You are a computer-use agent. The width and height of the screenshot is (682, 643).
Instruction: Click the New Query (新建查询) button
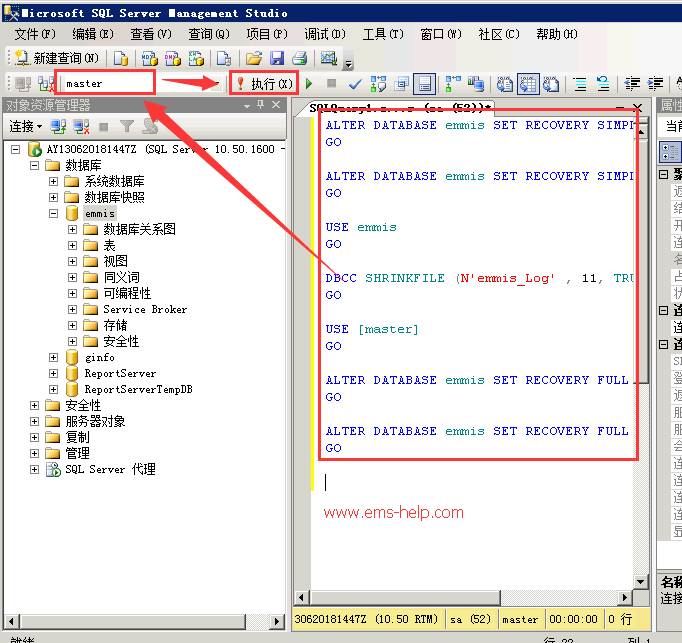point(57,58)
